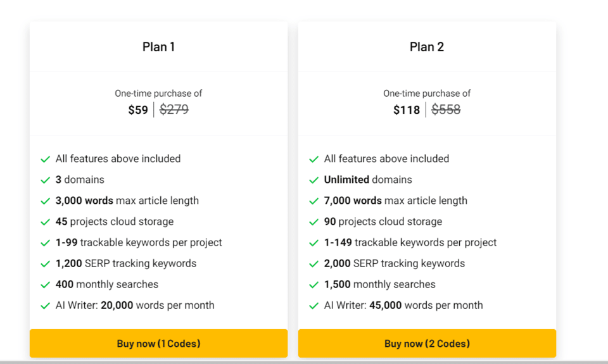This screenshot has width=608, height=364.
Task: Click the checkmark beside 45 projects cloud storage
Action: coord(45,222)
